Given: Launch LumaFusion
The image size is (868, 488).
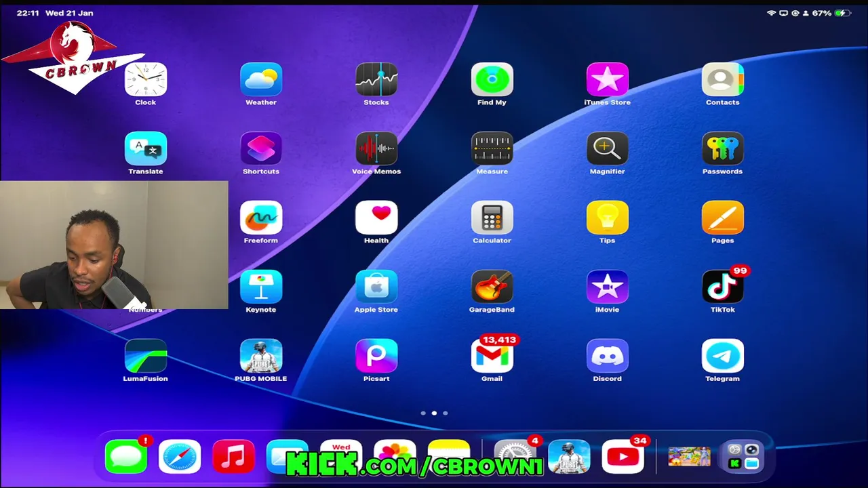Looking at the screenshot, I should click(x=146, y=356).
